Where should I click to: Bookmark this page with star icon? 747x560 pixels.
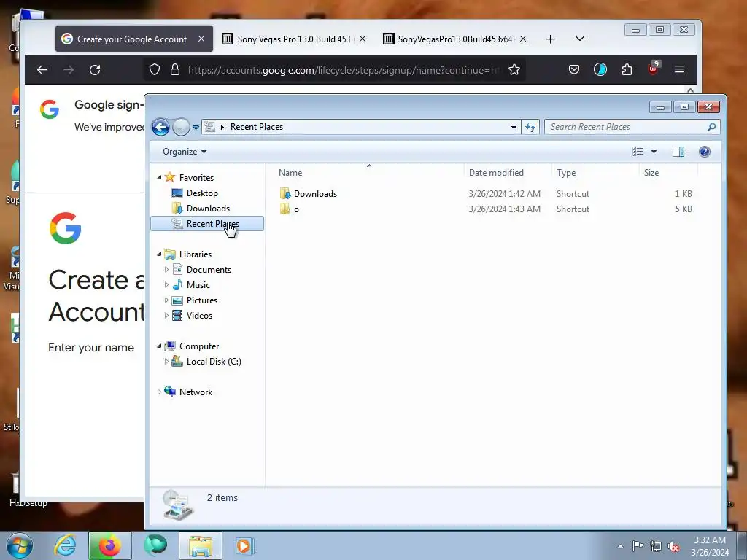pyautogui.click(x=514, y=70)
